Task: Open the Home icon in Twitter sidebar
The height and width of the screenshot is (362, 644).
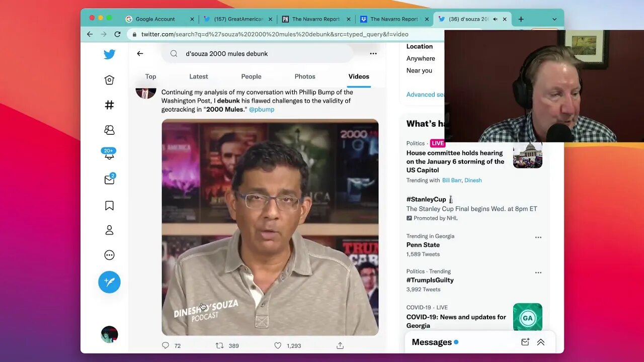Action: point(109,80)
